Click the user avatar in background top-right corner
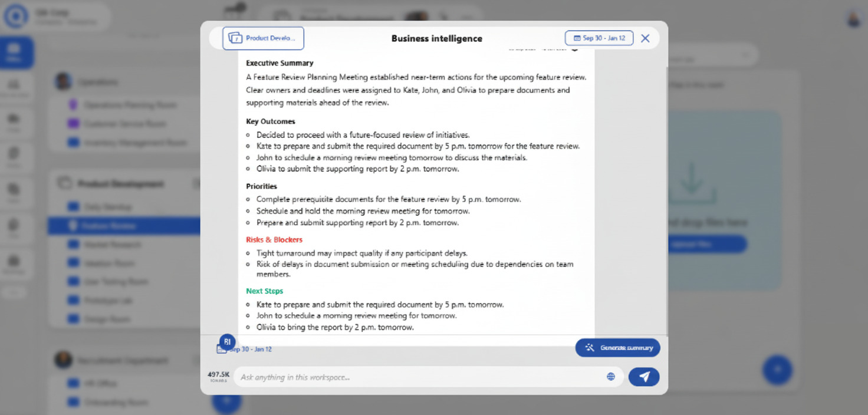This screenshot has width=868, height=415. click(854, 18)
